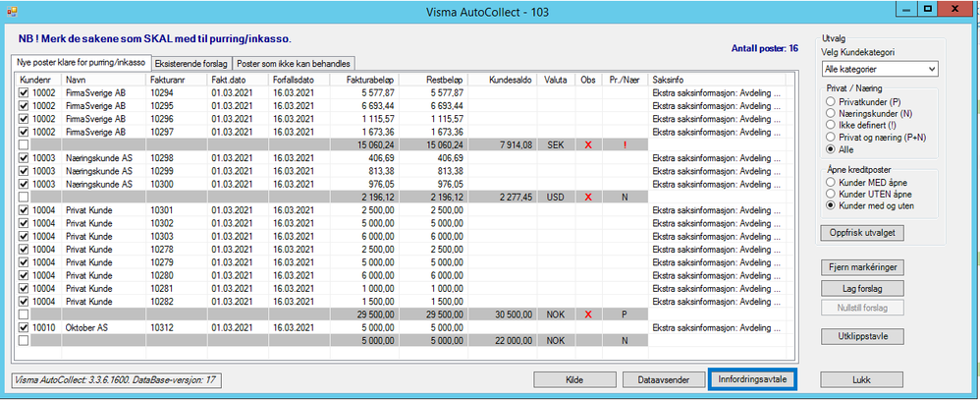Viewport: 980px width, 400px height.
Task: Tick the SEK summary row checkbox
Action: click(x=24, y=143)
